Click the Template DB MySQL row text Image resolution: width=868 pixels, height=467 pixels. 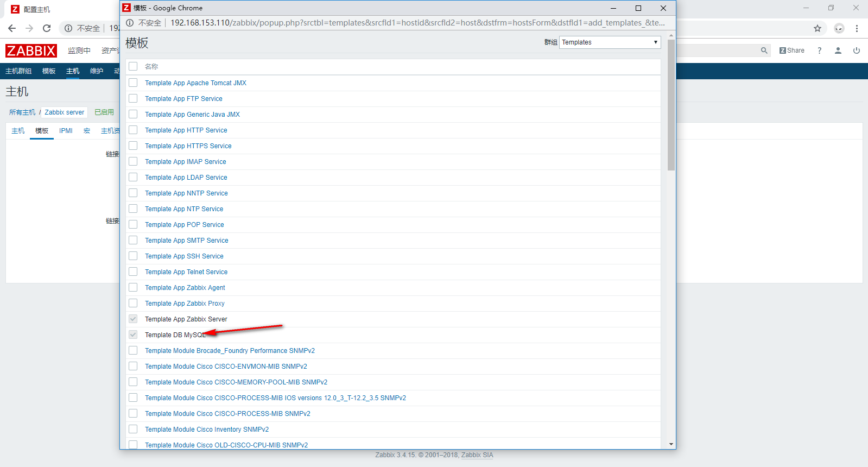tap(175, 335)
